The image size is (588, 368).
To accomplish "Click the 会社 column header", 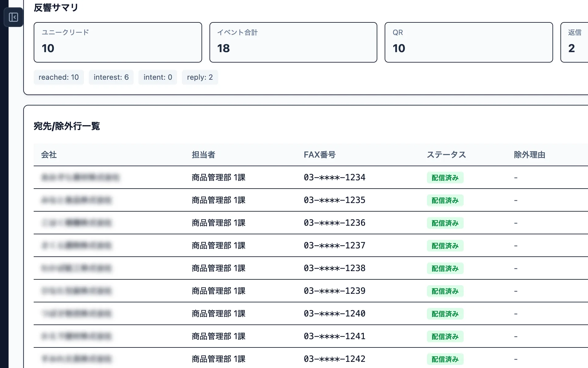I will click(49, 155).
